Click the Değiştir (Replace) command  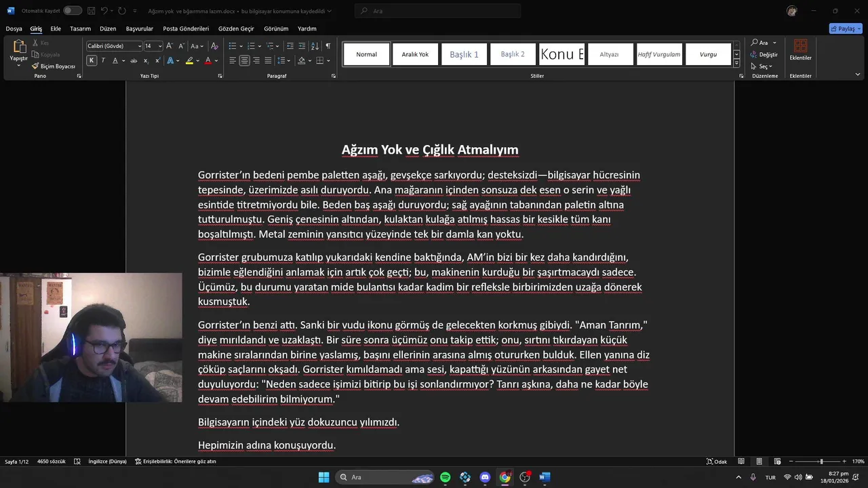[x=764, y=54]
